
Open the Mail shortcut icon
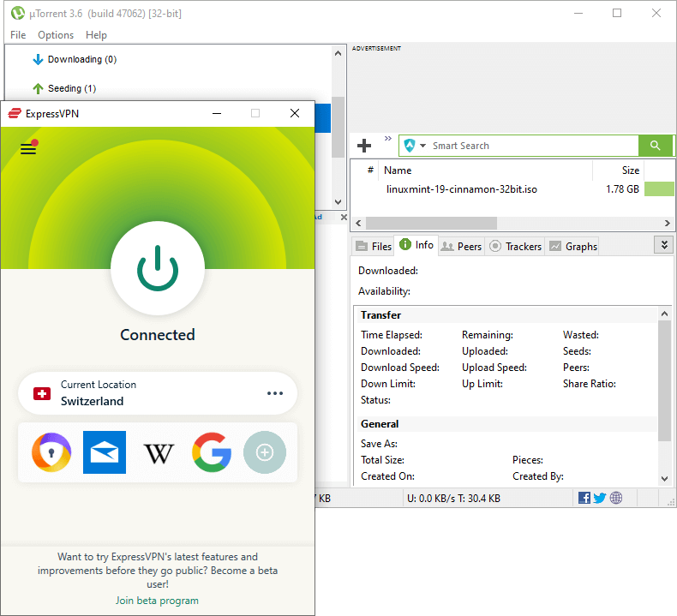click(105, 452)
